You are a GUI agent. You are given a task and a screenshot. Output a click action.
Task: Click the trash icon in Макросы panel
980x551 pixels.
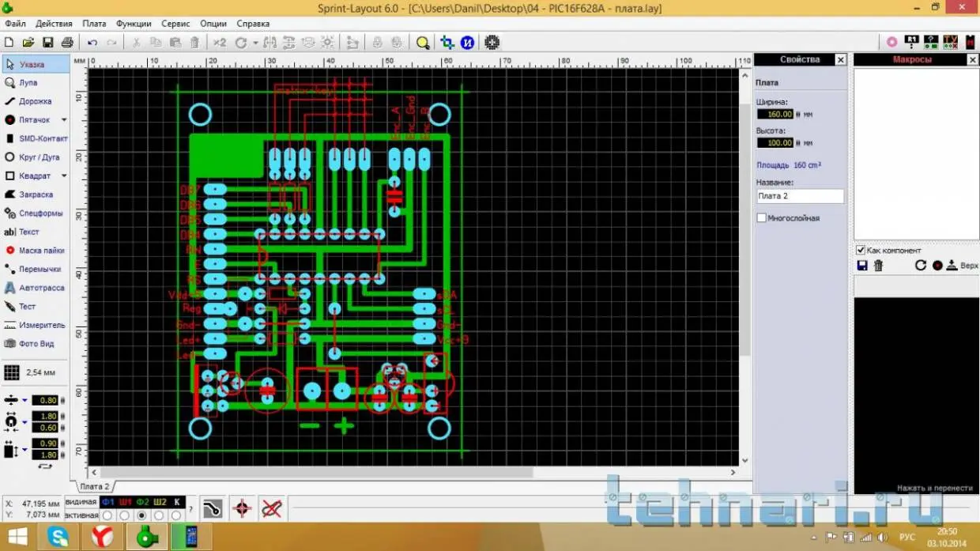point(878,266)
